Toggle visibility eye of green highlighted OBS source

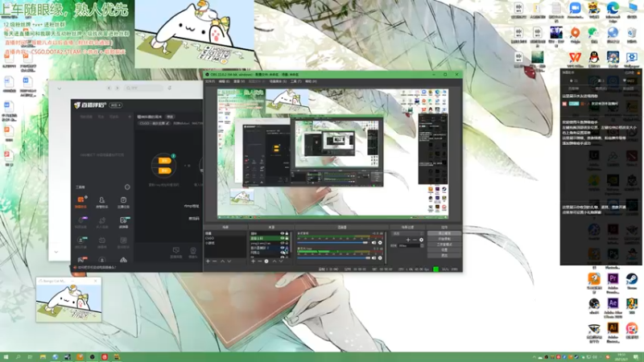pos(283,238)
